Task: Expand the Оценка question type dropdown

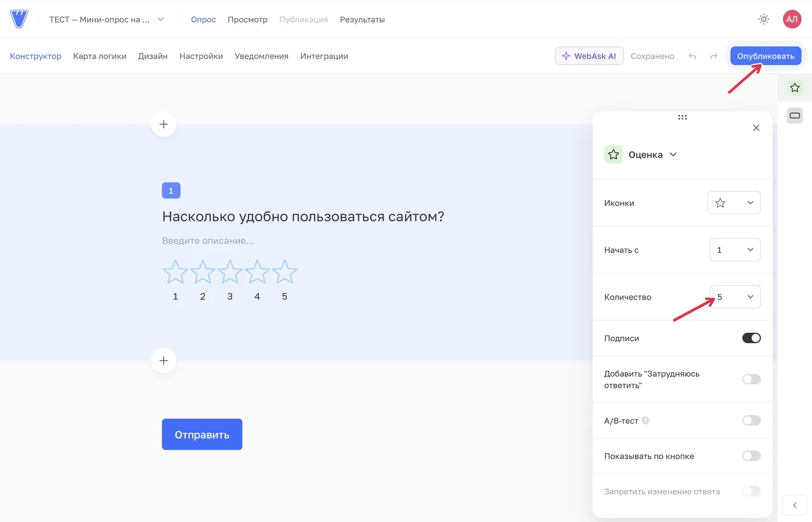Action: 673,154
